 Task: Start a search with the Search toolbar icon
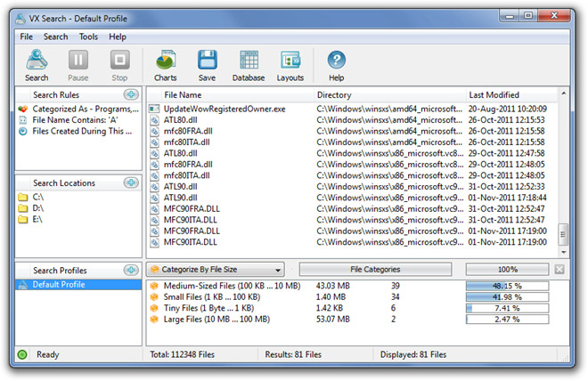point(37,60)
